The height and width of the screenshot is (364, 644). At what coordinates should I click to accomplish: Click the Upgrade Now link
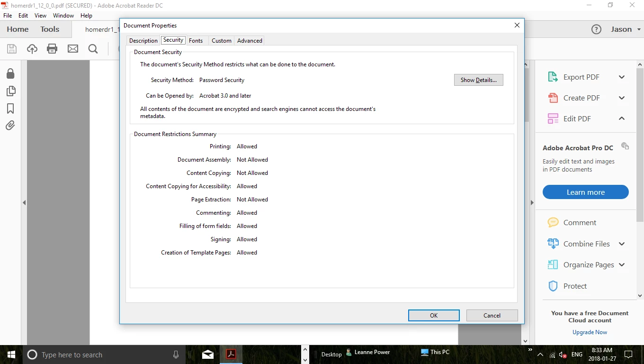[590, 332]
